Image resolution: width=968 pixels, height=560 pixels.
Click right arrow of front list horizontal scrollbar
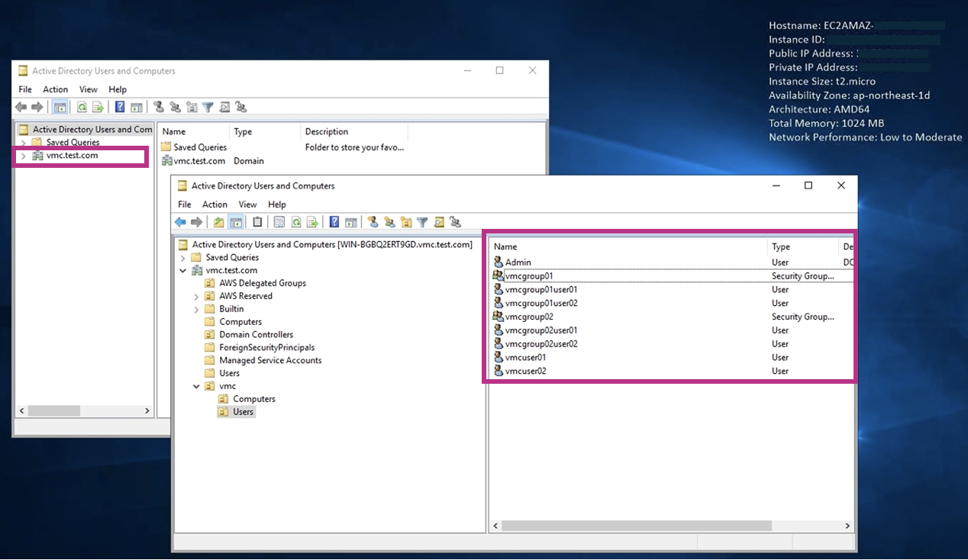847,526
